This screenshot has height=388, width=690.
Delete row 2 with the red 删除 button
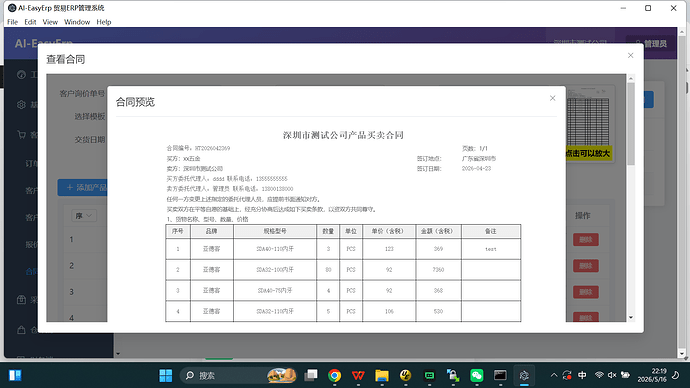[585, 266]
